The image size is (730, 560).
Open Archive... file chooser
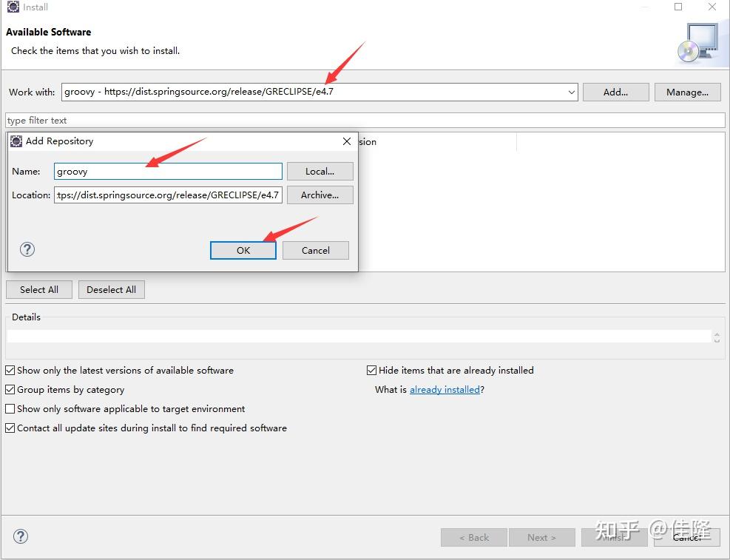[x=320, y=195]
